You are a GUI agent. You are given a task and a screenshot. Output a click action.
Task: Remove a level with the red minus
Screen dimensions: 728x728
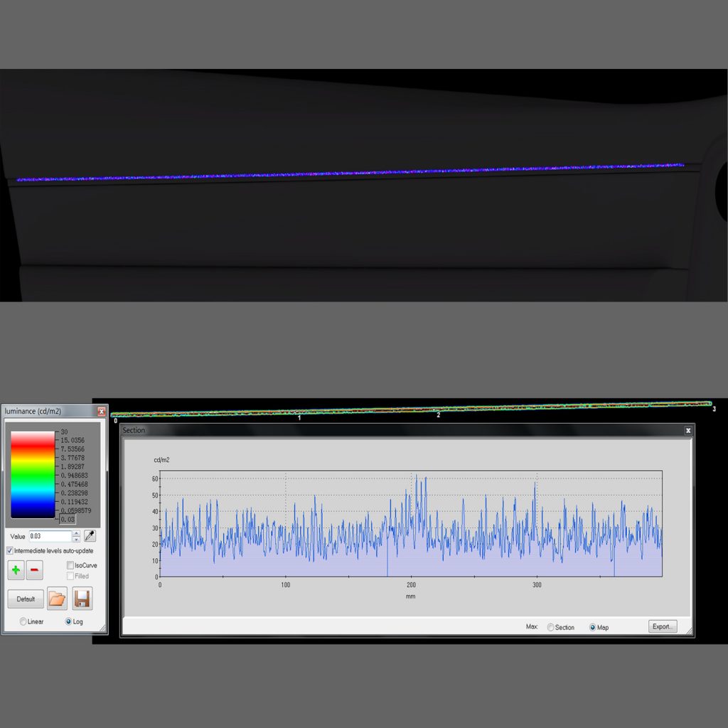(35, 570)
